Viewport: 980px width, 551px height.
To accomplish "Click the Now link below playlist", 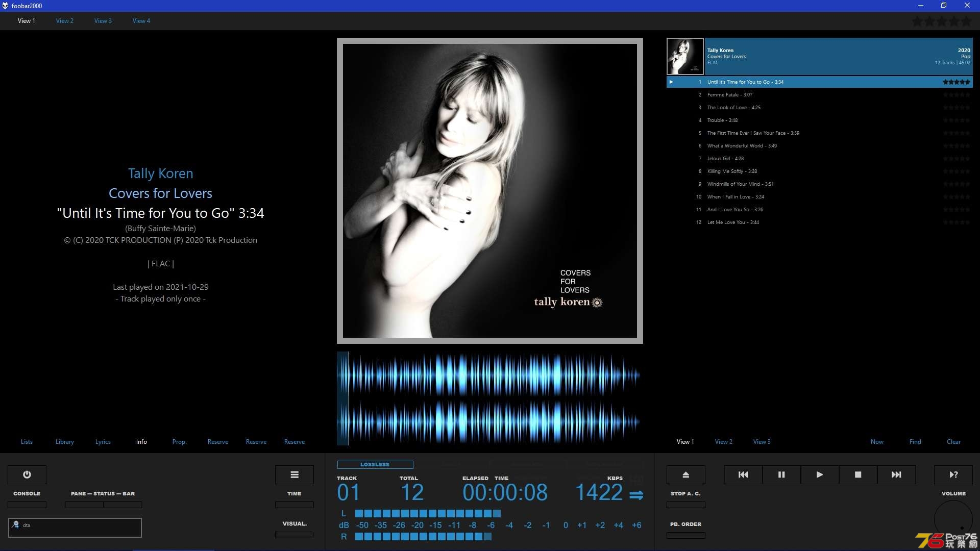I will coord(877,442).
